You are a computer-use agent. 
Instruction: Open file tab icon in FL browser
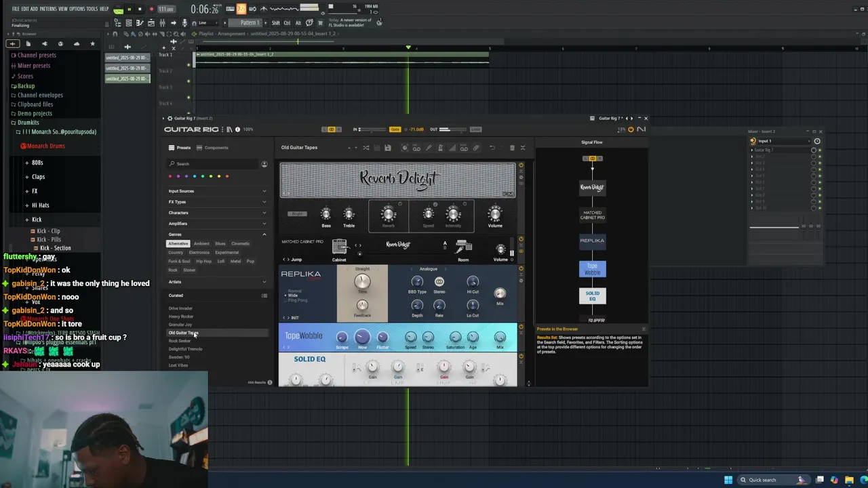pyautogui.click(x=28, y=44)
